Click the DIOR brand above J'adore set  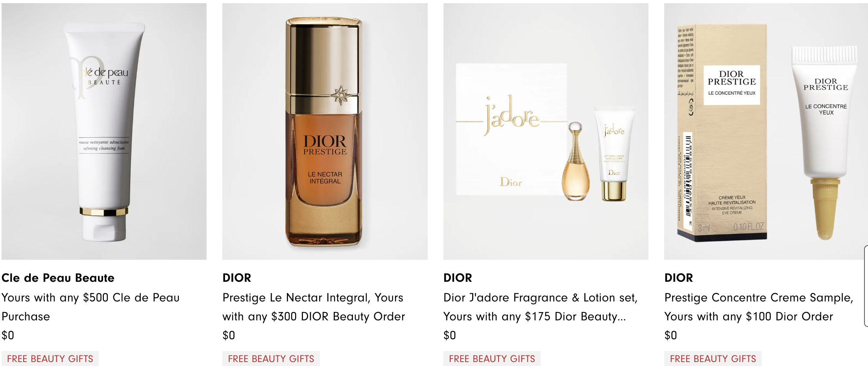[458, 278]
